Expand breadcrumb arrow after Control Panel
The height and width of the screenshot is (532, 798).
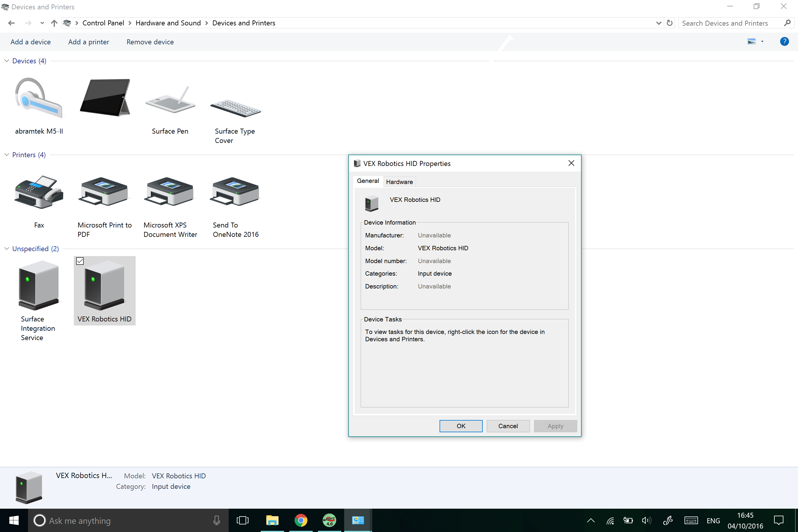[x=129, y=23]
